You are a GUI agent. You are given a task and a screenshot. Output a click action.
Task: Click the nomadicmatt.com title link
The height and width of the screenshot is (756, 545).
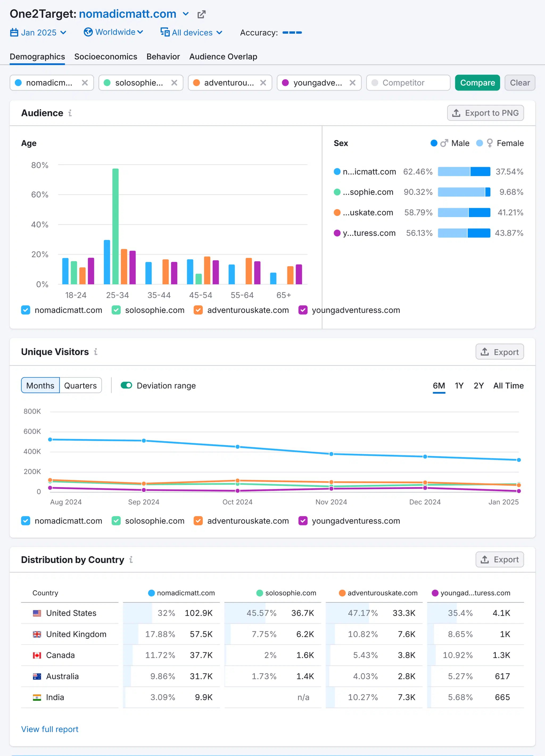tap(128, 14)
